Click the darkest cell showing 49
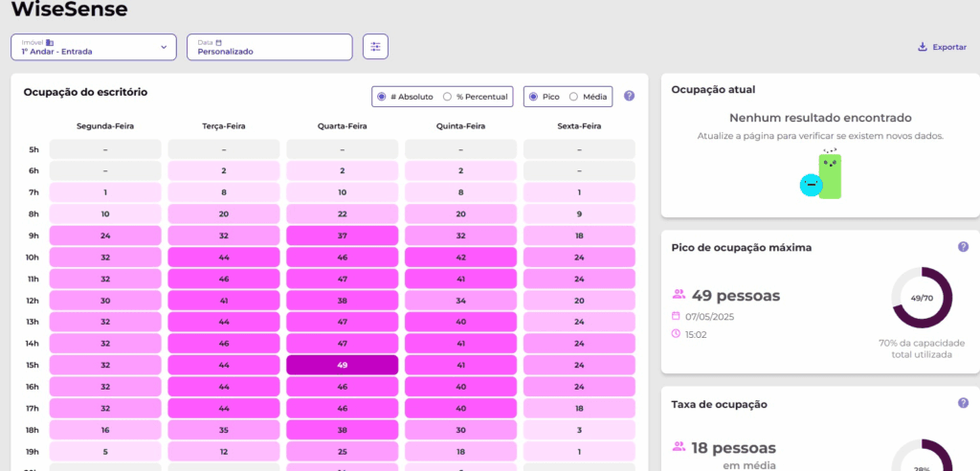The image size is (980, 471). coord(342,365)
